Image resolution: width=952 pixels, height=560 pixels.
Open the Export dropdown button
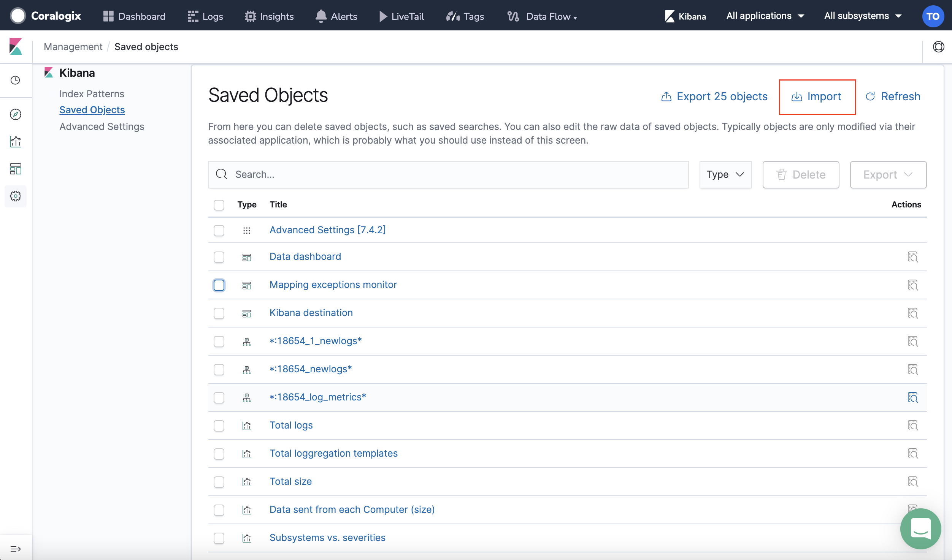point(888,174)
